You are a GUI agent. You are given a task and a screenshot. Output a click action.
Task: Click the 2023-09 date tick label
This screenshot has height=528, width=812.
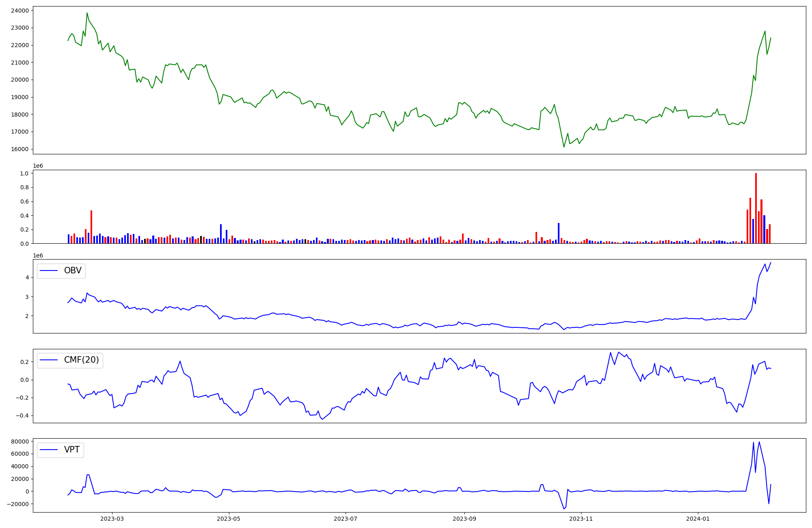coord(464,519)
